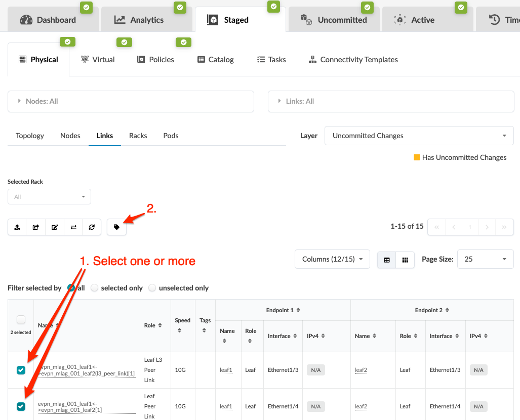Sort by Endpoint 2 IPv4 column
This screenshot has height=420, width=520.
[x=478, y=336]
